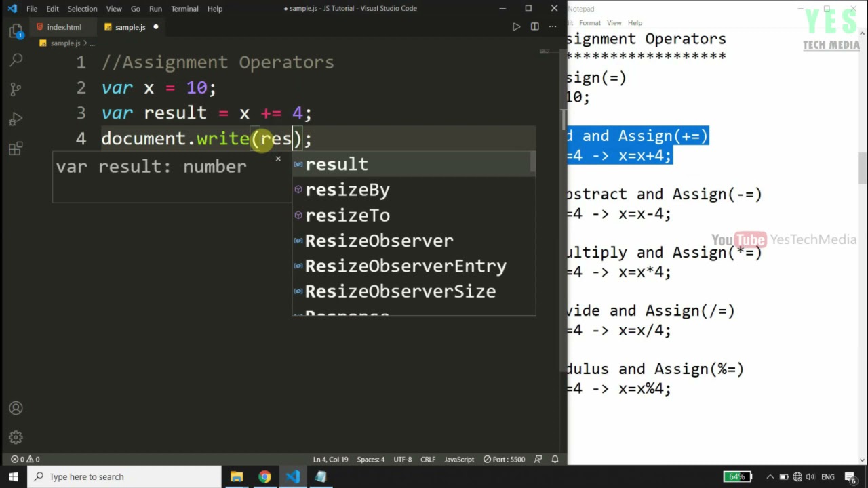The image size is (868, 488).
Task: Open Google Chrome from the taskbar
Action: (x=264, y=476)
